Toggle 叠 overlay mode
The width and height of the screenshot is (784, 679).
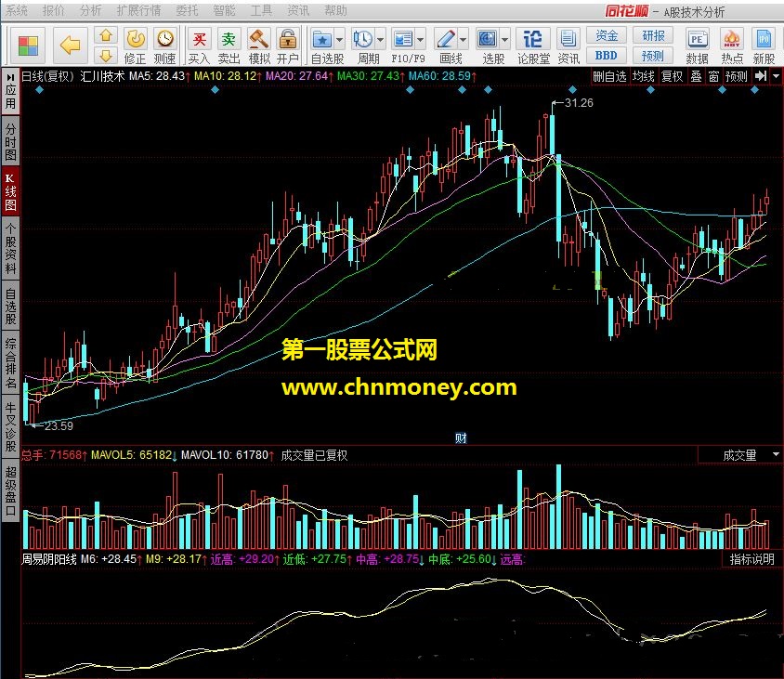pyautogui.click(x=696, y=76)
